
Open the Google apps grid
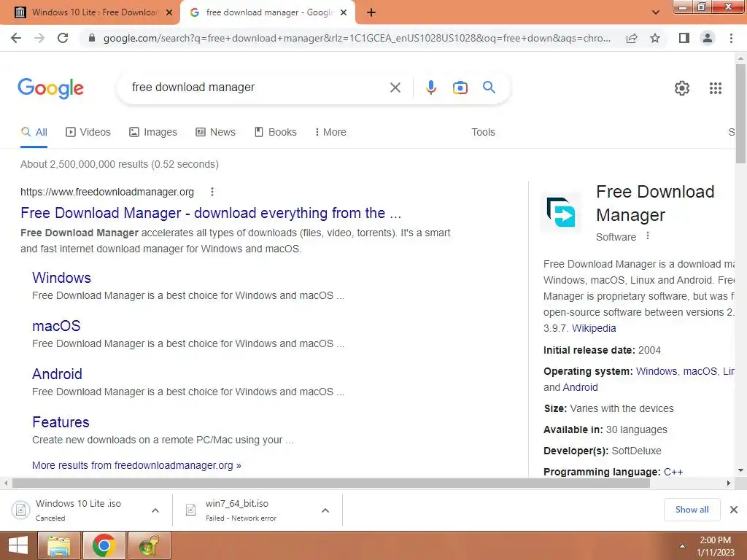point(715,88)
